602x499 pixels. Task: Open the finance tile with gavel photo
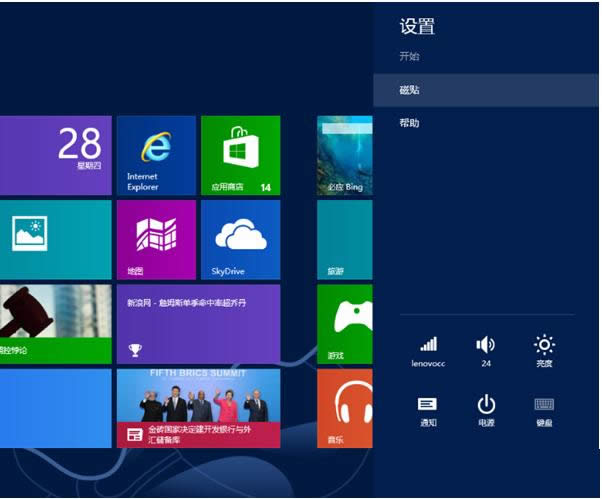(56, 324)
